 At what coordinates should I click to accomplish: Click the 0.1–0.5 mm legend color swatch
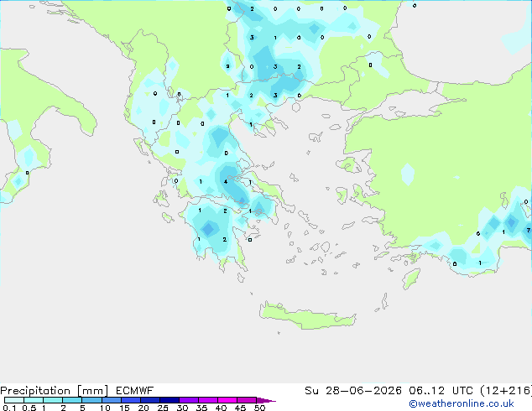(14, 400)
